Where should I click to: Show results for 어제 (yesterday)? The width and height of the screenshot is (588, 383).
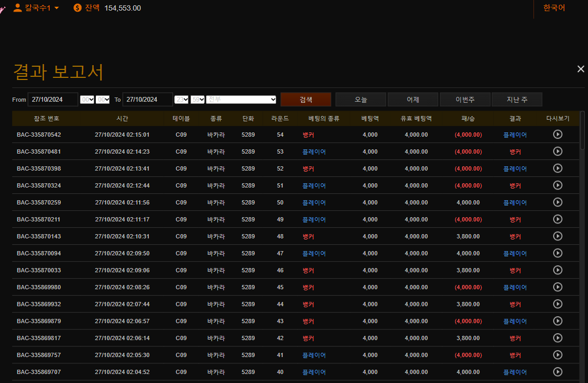pos(413,100)
